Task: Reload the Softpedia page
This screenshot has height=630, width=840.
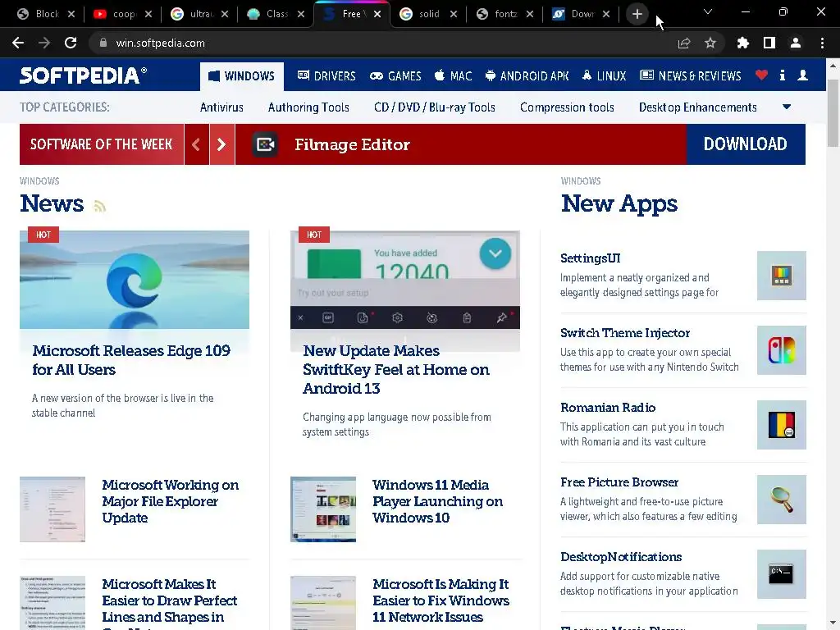Action: point(71,43)
